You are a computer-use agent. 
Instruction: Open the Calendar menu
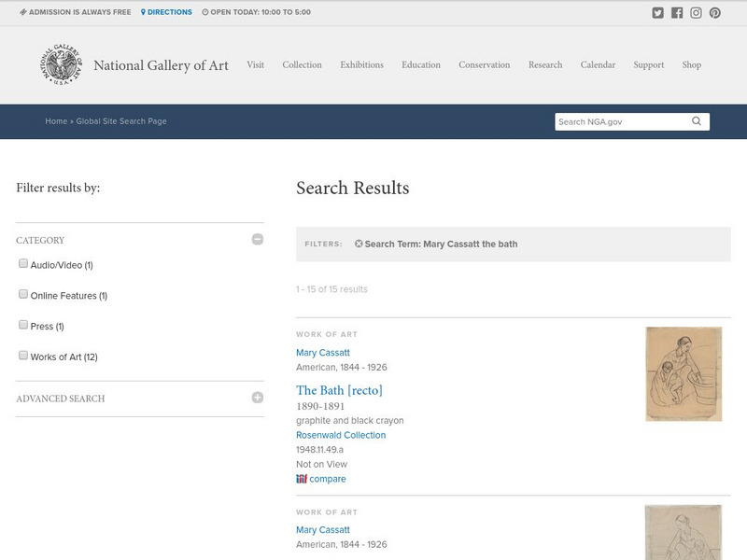(x=598, y=64)
